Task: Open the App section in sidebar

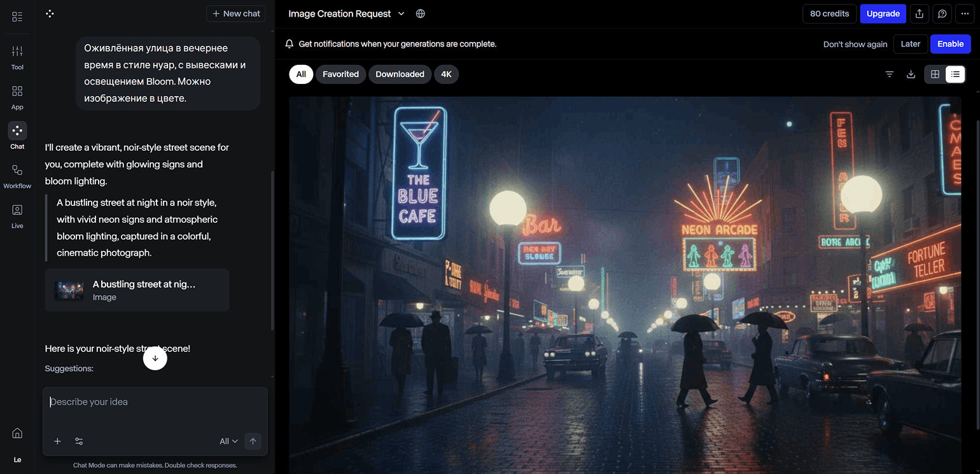Action: (17, 97)
